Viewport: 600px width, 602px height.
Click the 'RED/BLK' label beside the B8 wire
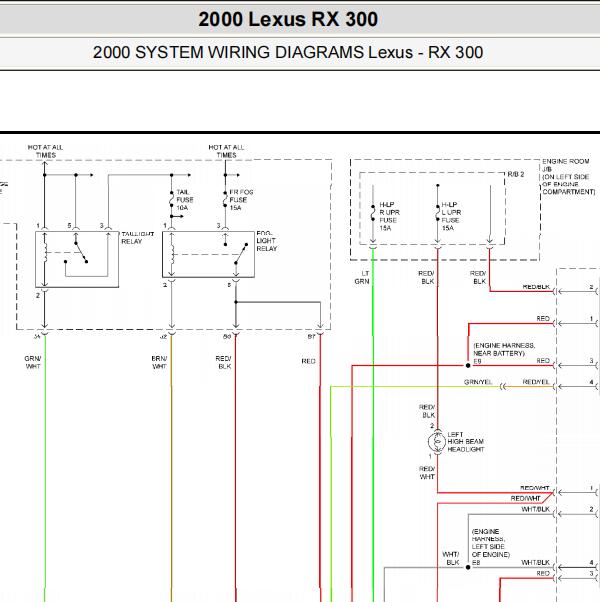pyautogui.click(x=223, y=362)
